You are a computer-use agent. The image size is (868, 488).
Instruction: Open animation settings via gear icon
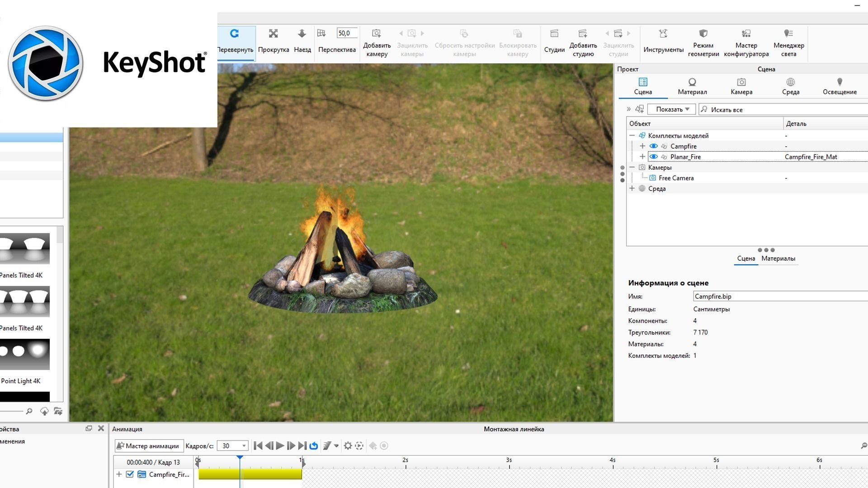coord(348,446)
